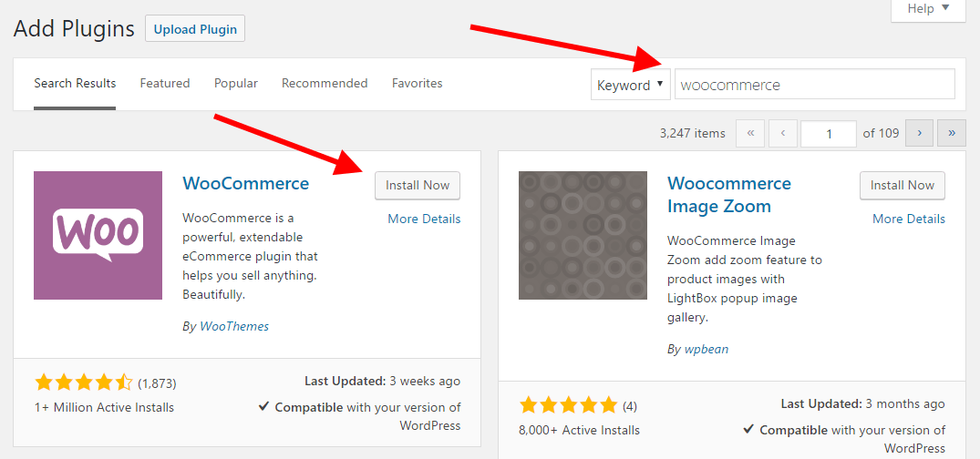
Task: Install the WooCommerce plugin now
Action: coord(418,186)
